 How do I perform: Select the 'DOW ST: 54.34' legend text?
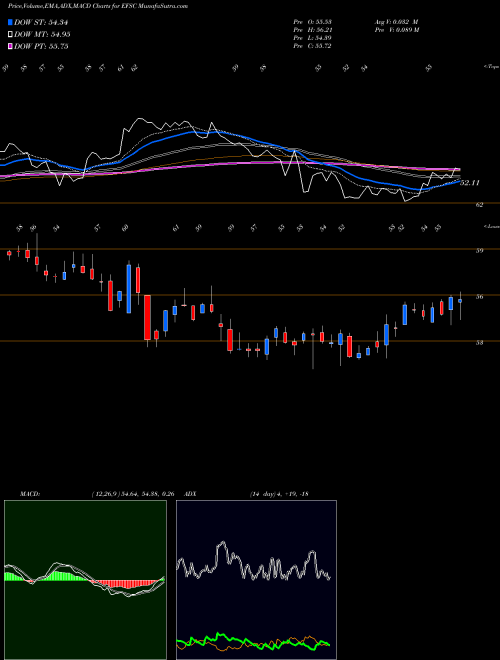pos(41,22)
